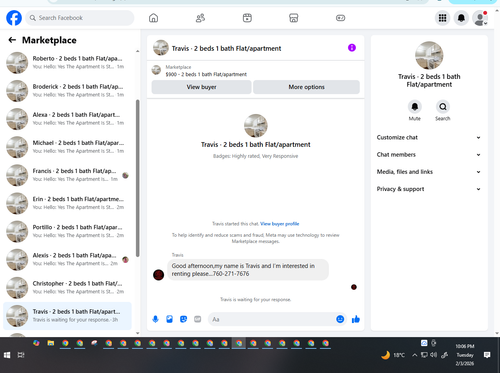This screenshot has height=373, width=500.
Task: Open the Marketplace storefront tab icon
Action: [294, 18]
